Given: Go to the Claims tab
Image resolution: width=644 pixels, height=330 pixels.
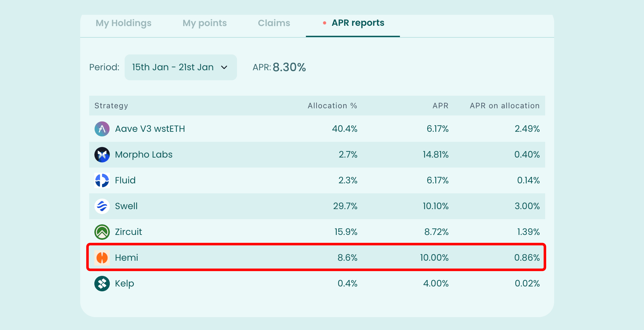Looking at the screenshot, I should pyautogui.click(x=274, y=23).
